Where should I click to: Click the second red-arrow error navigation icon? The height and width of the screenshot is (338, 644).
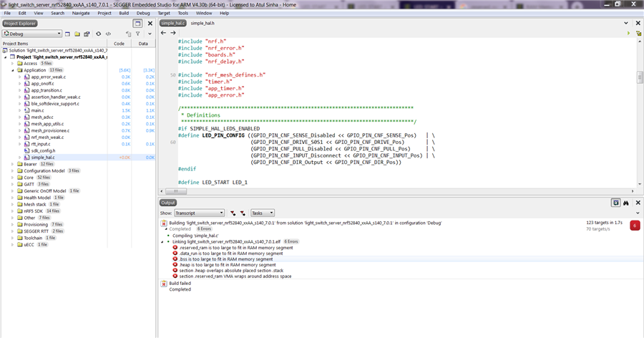coord(243,213)
